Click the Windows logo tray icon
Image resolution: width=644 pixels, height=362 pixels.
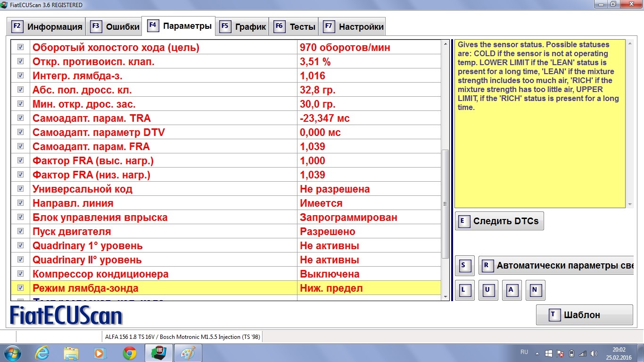(549, 353)
